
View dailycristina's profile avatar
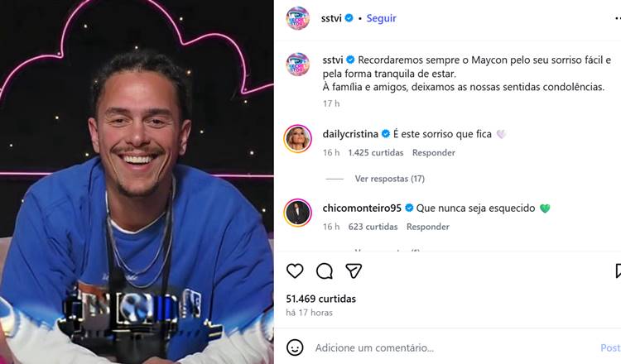tap(297, 139)
